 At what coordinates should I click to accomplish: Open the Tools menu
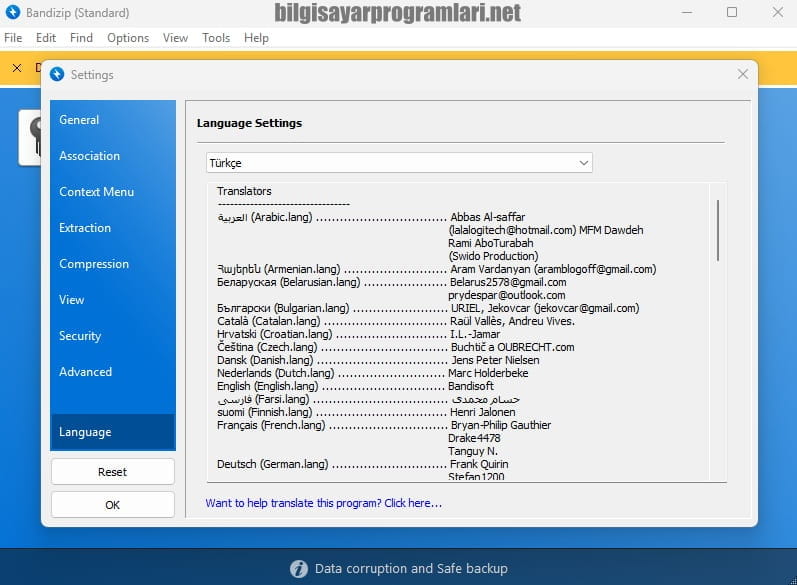click(x=216, y=38)
